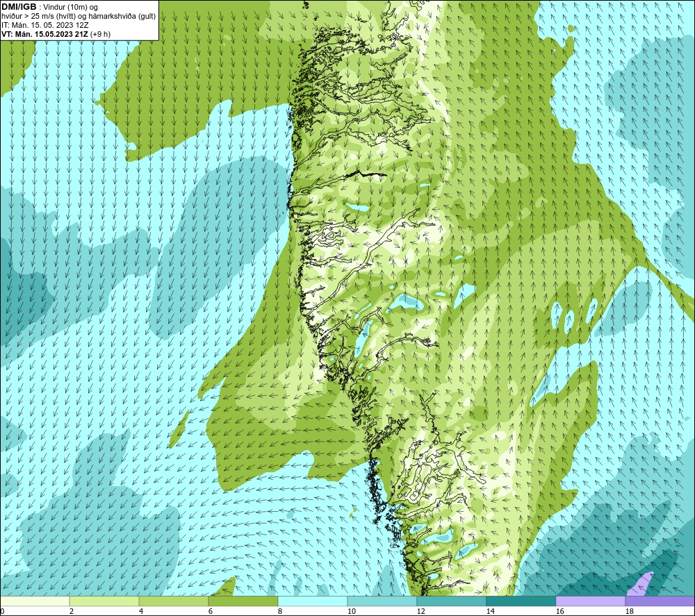
Task: Click the legend label '8'
Action: 279,611
